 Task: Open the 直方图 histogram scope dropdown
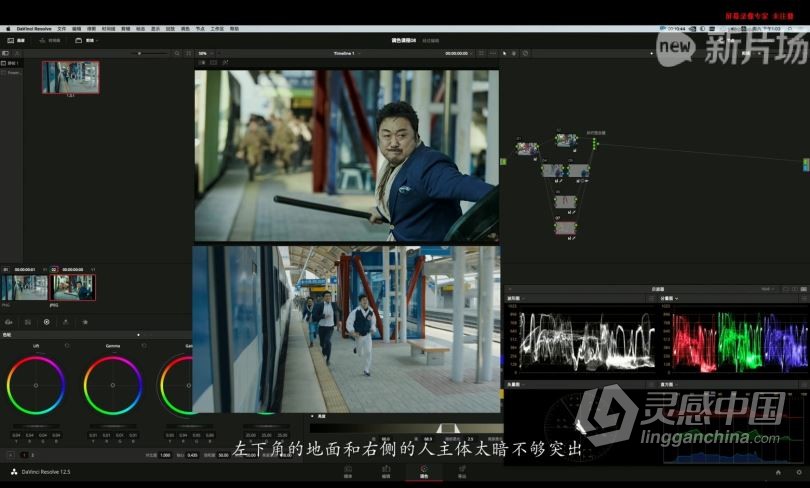pyautogui.click(x=668, y=385)
